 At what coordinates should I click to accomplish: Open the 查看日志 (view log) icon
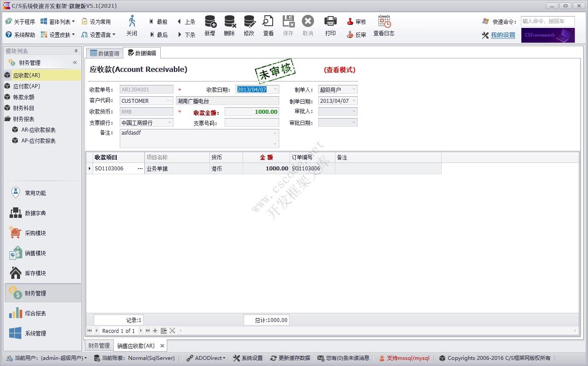coord(384,26)
